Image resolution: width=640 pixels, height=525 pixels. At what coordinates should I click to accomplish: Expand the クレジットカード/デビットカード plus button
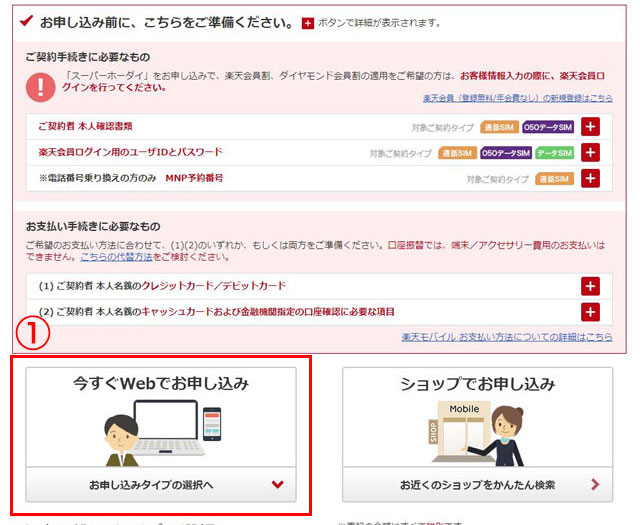[590, 286]
